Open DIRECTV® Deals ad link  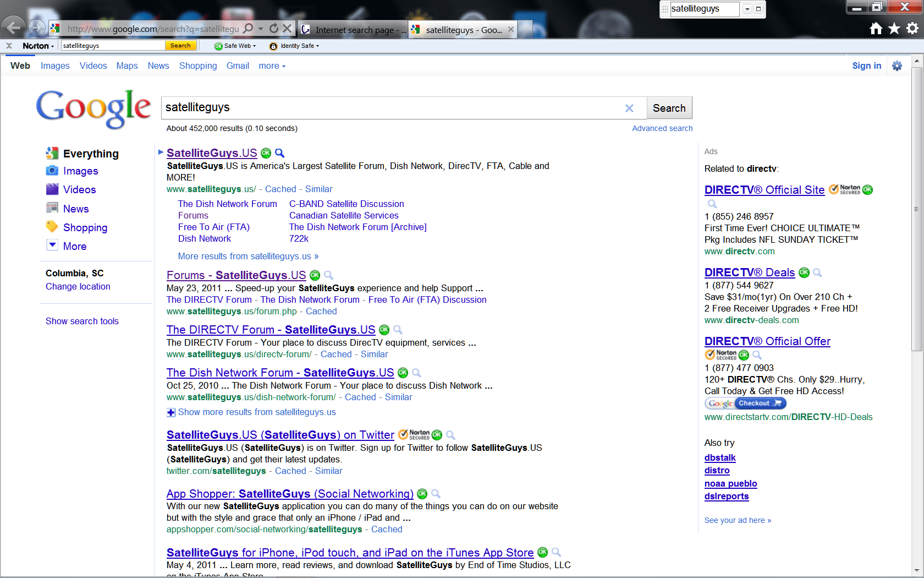tap(750, 272)
